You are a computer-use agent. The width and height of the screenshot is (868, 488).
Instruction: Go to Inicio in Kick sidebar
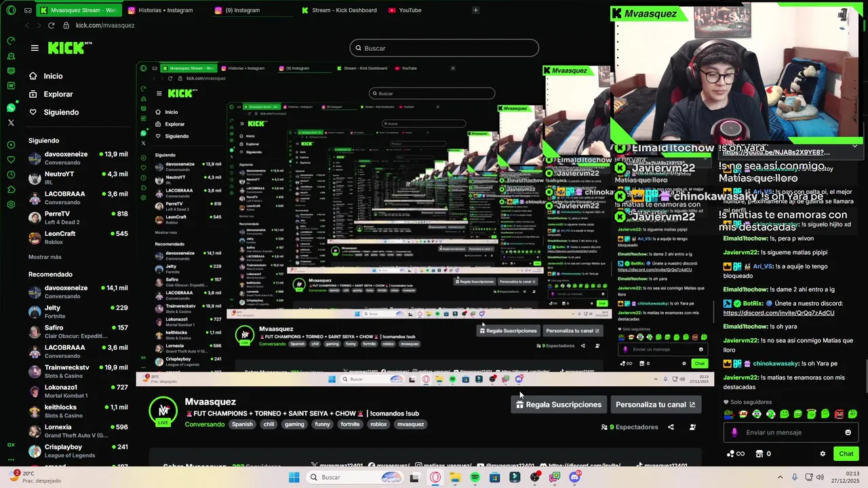tap(53, 76)
